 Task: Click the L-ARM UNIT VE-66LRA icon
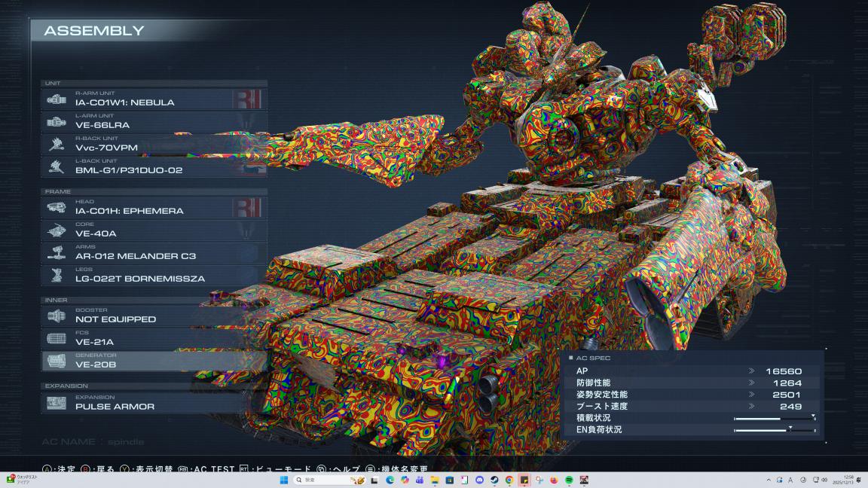coord(57,122)
